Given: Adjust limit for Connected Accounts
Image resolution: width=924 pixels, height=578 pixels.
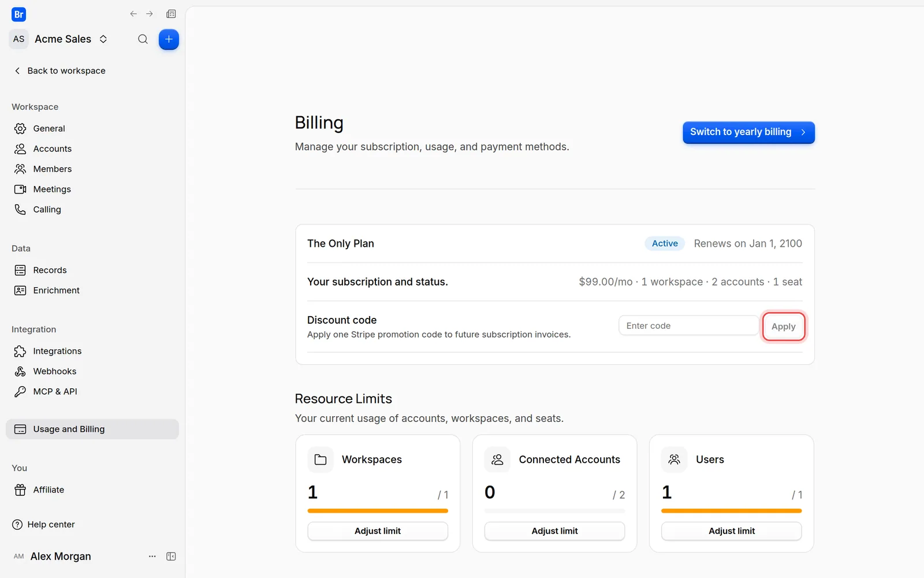Looking at the screenshot, I should coord(554,531).
